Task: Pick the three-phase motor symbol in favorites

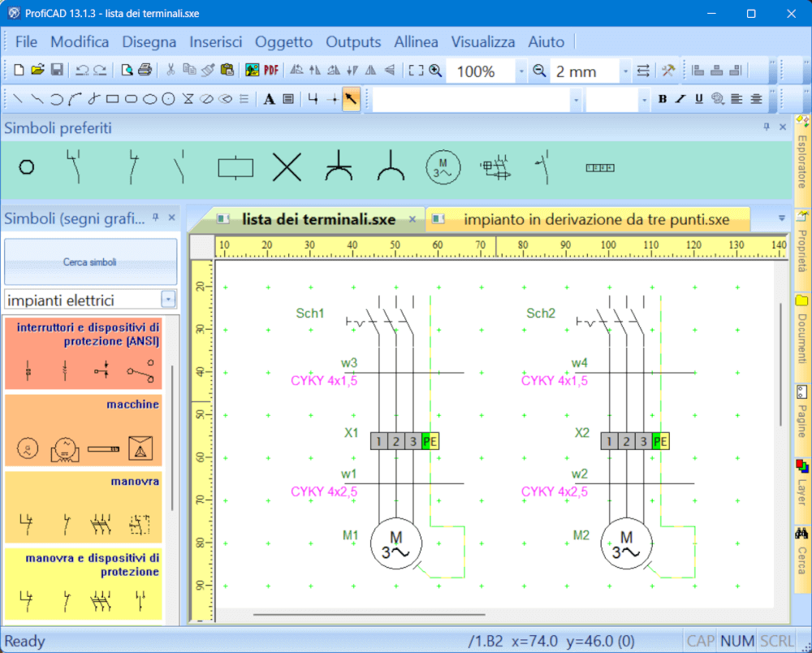Action: point(443,167)
